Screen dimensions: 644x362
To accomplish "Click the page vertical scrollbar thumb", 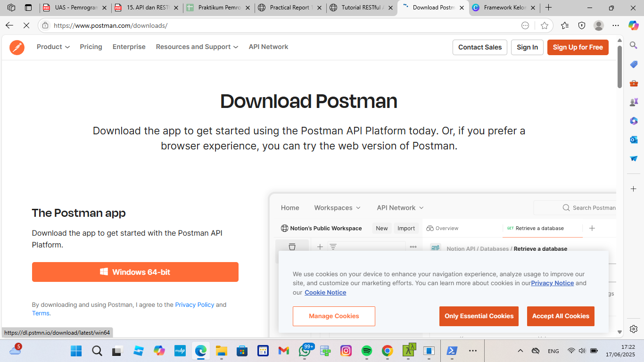I will click(x=619, y=66).
